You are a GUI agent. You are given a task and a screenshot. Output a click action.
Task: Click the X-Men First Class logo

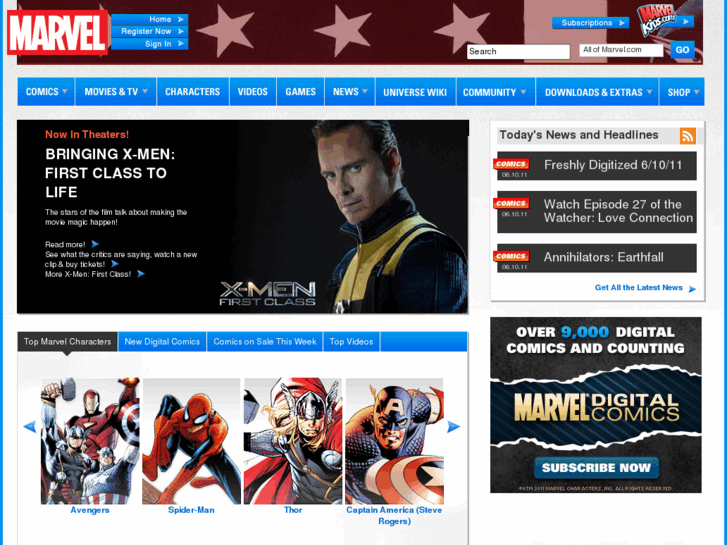click(x=268, y=294)
